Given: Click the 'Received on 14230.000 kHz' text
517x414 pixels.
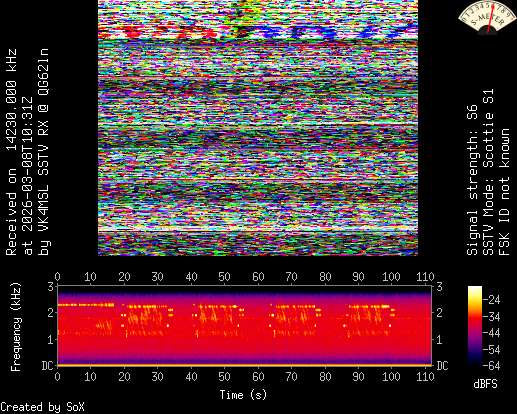Looking at the screenshot, I should click(11, 152).
